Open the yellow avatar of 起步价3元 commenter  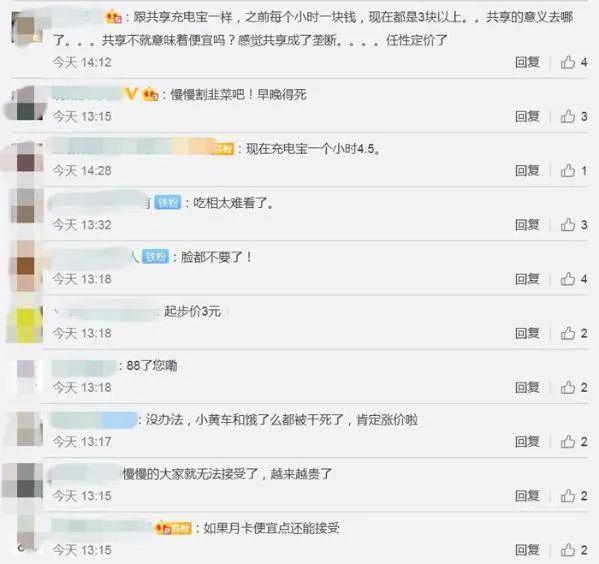(25, 324)
